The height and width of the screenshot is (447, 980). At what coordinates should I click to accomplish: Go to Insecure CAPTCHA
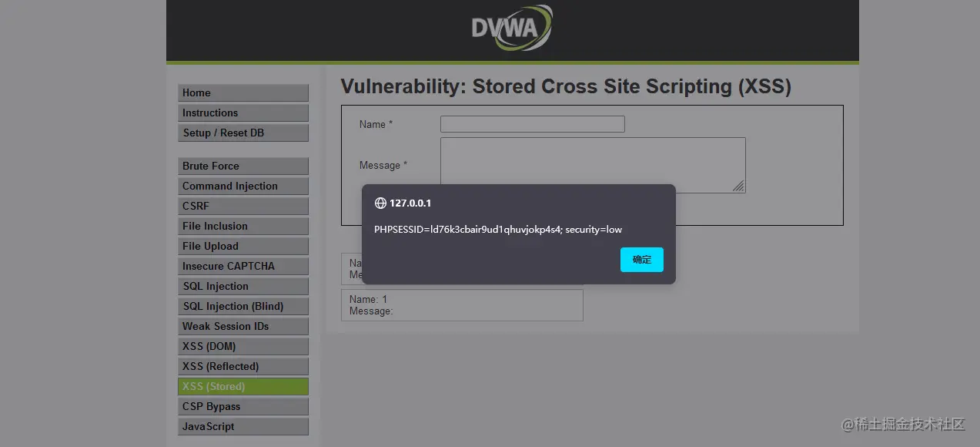coord(243,266)
